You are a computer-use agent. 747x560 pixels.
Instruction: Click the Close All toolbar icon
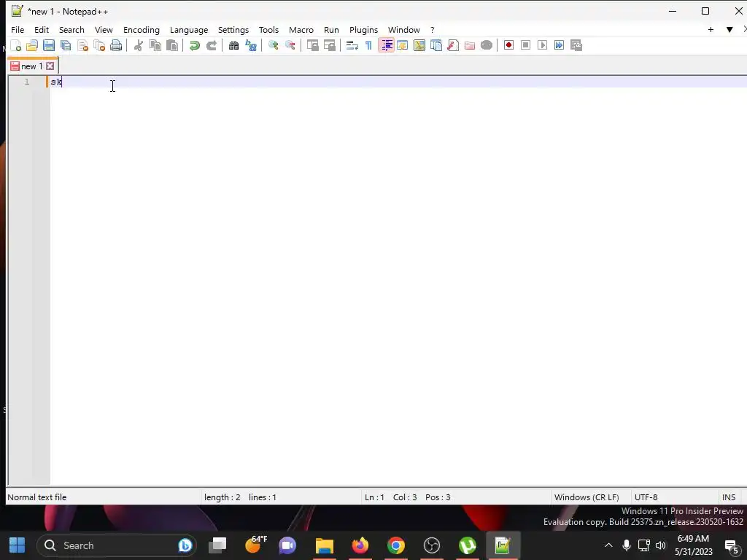pyautogui.click(x=99, y=45)
